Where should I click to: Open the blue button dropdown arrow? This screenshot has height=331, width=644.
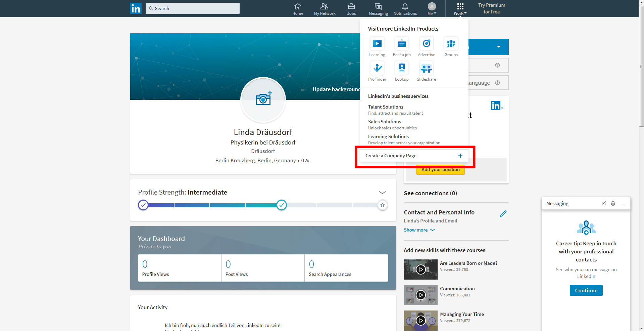pos(499,47)
